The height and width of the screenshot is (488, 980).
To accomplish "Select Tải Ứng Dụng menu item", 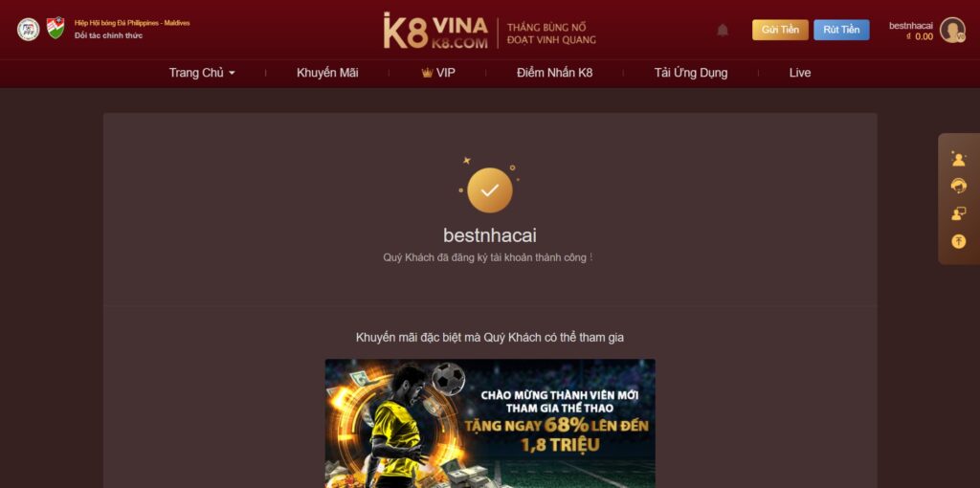I will click(x=691, y=73).
